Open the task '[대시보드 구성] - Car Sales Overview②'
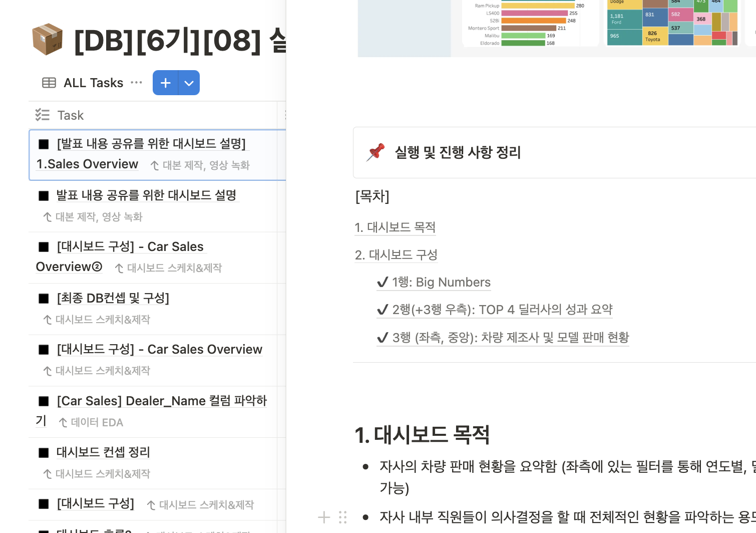The height and width of the screenshot is (533, 756). 120,256
